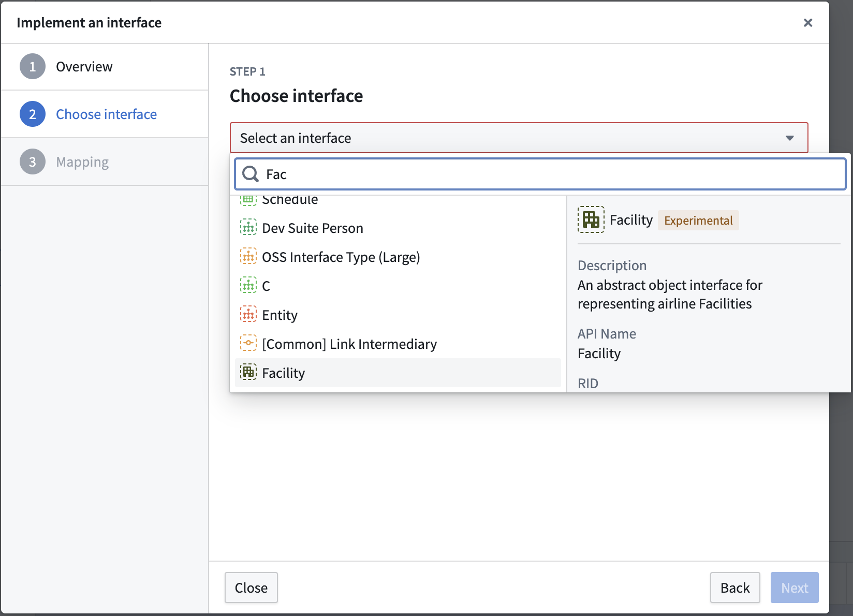The width and height of the screenshot is (853, 616).
Task: Expand the interface dropdown arrow
Action: pos(789,138)
